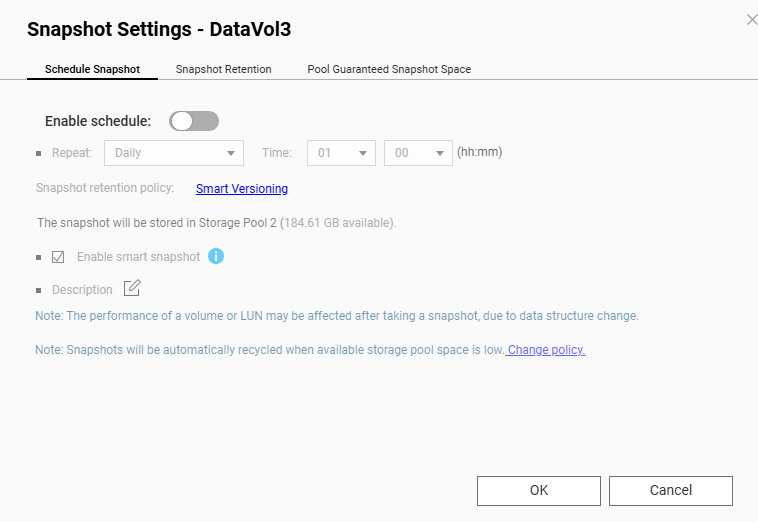Go to Pool Guaranteed Snapshot Space tab
The image size is (758, 522).
(x=389, y=70)
